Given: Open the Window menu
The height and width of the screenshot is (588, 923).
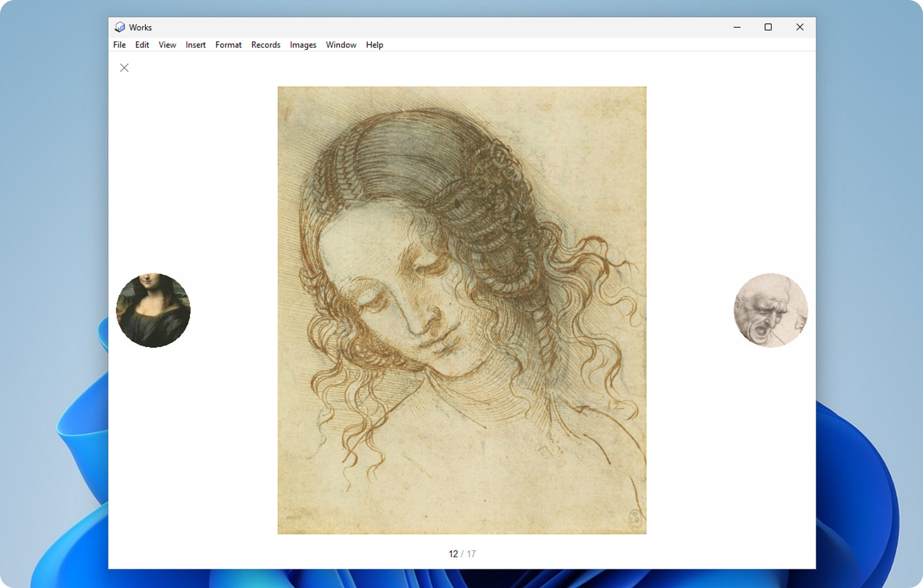Looking at the screenshot, I should 341,45.
